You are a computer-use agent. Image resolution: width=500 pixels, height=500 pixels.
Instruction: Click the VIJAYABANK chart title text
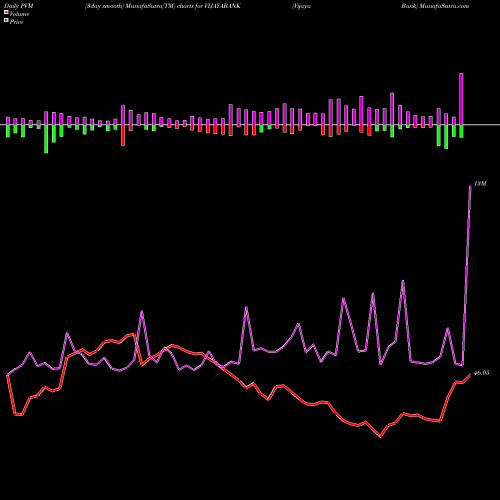click(163, 6)
